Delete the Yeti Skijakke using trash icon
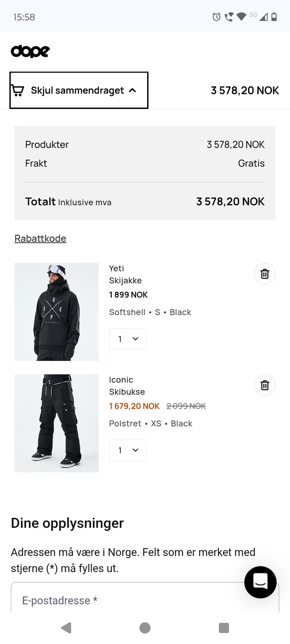 pyautogui.click(x=264, y=274)
